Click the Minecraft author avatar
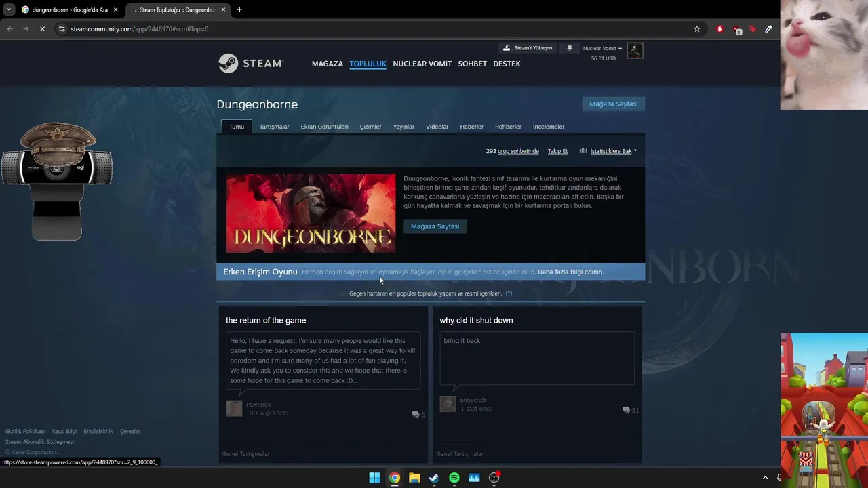868x488 pixels. [x=448, y=404]
